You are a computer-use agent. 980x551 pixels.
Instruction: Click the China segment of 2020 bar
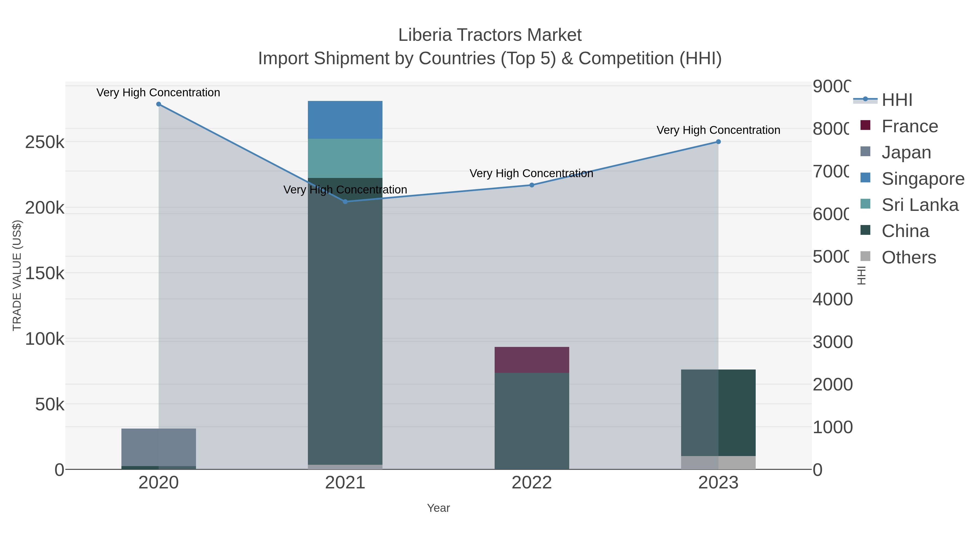click(159, 468)
